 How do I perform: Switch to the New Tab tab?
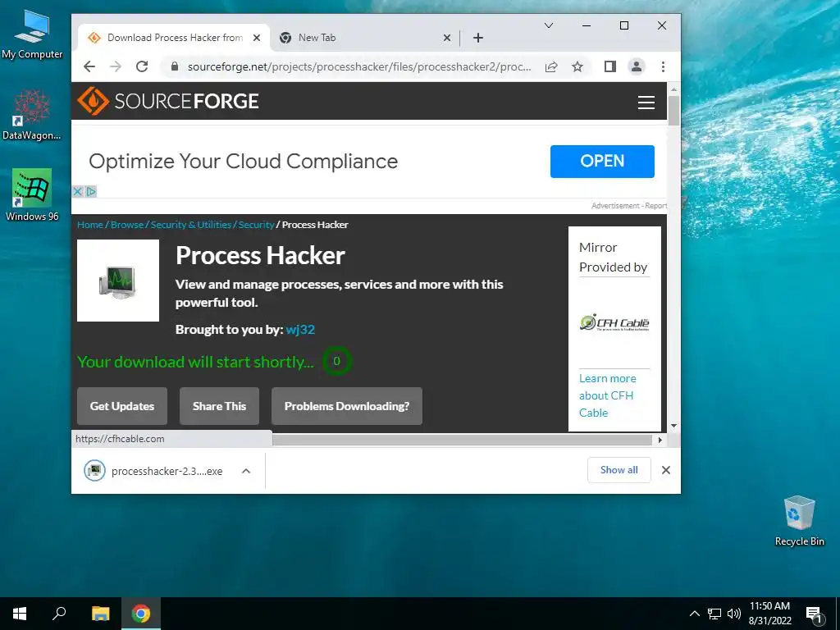[367, 38]
